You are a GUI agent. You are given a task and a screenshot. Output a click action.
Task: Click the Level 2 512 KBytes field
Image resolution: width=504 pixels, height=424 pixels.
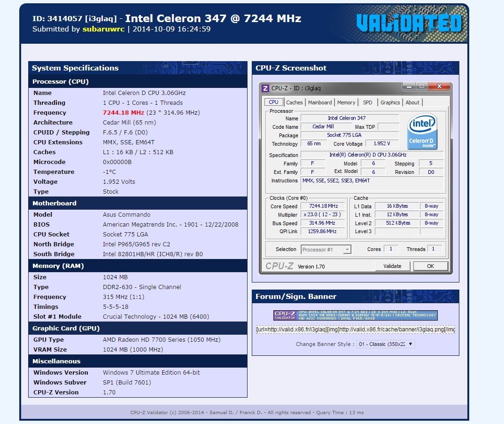[397, 223]
